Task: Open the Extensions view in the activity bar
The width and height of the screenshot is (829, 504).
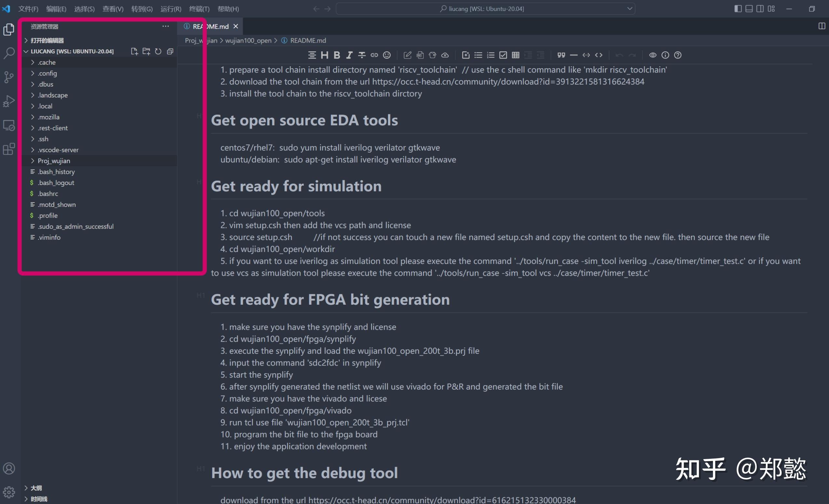Action: click(9, 149)
